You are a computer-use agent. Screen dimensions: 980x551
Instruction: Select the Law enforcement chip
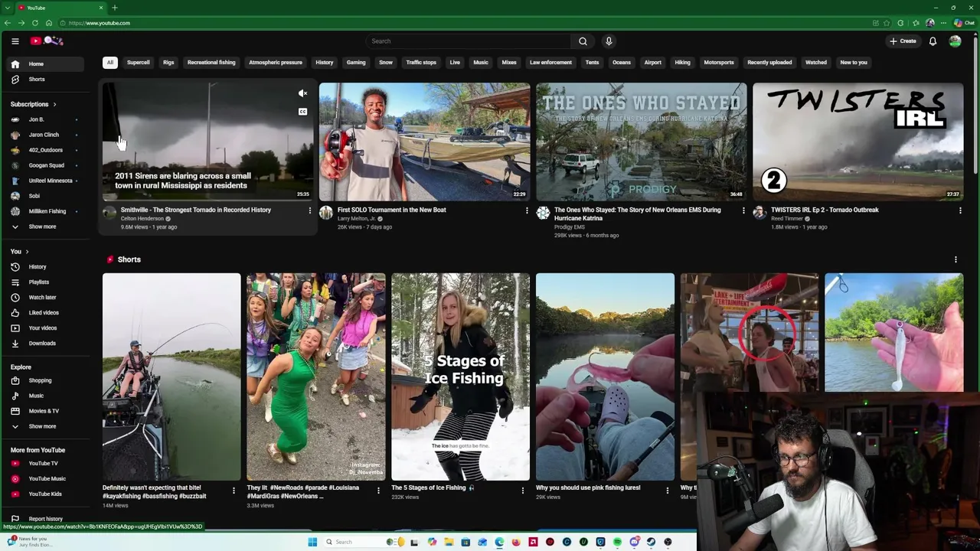(x=550, y=63)
